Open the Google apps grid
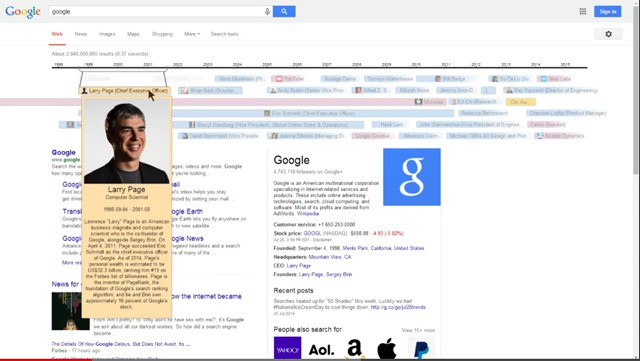The image size is (640, 361). coord(583,11)
